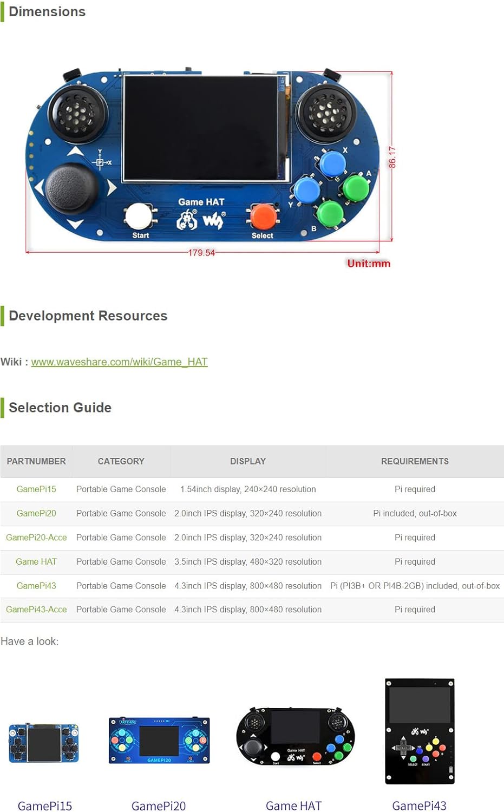Select GamePi20-Acce in the part number column

[36, 538]
